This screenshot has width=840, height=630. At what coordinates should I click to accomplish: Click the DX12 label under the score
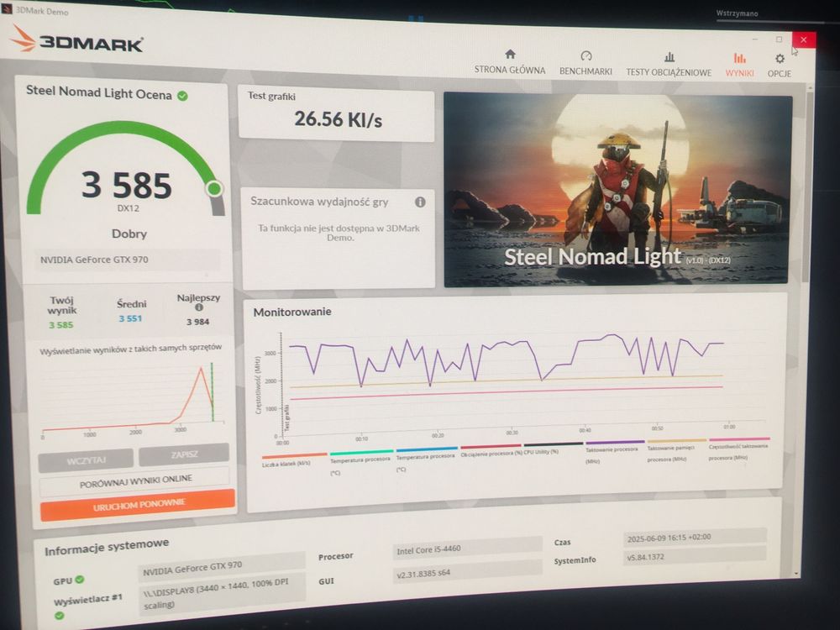128,207
